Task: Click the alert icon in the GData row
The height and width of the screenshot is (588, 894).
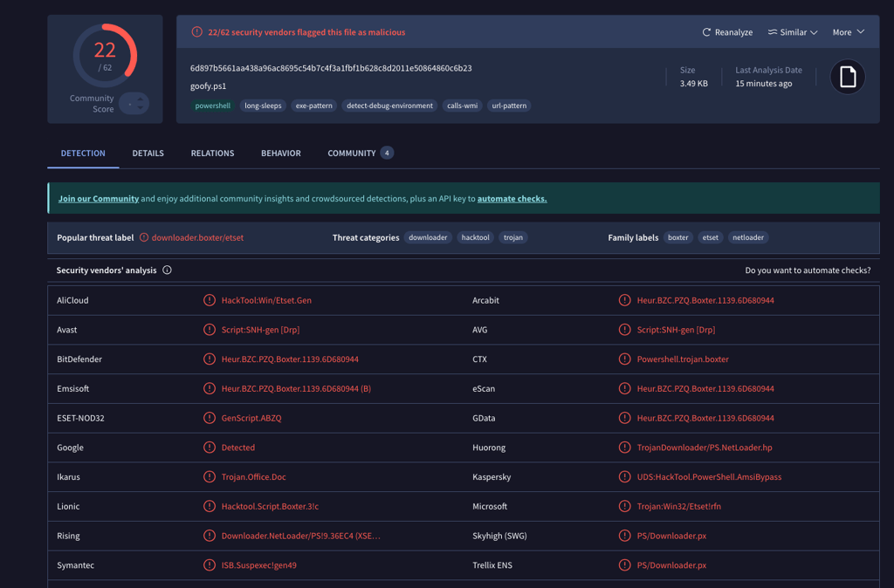Action: [x=624, y=418]
